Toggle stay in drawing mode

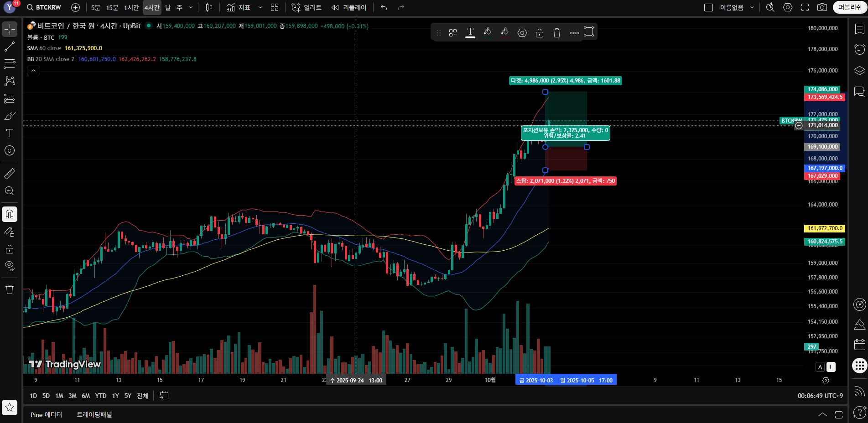pyautogui.click(x=10, y=232)
